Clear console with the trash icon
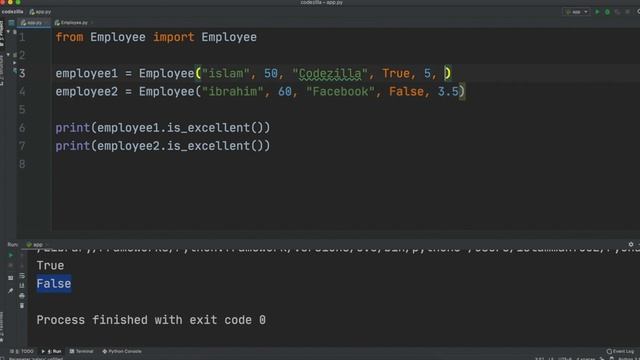This screenshot has height=360, width=640. pyautogui.click(x=22, y=305)
